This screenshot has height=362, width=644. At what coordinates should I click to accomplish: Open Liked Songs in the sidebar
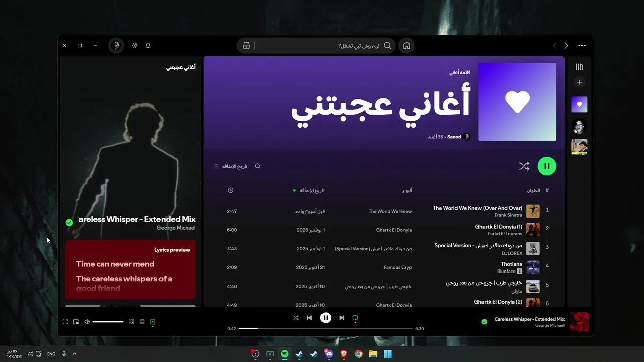pyautogui.click(x=579, y=104)
